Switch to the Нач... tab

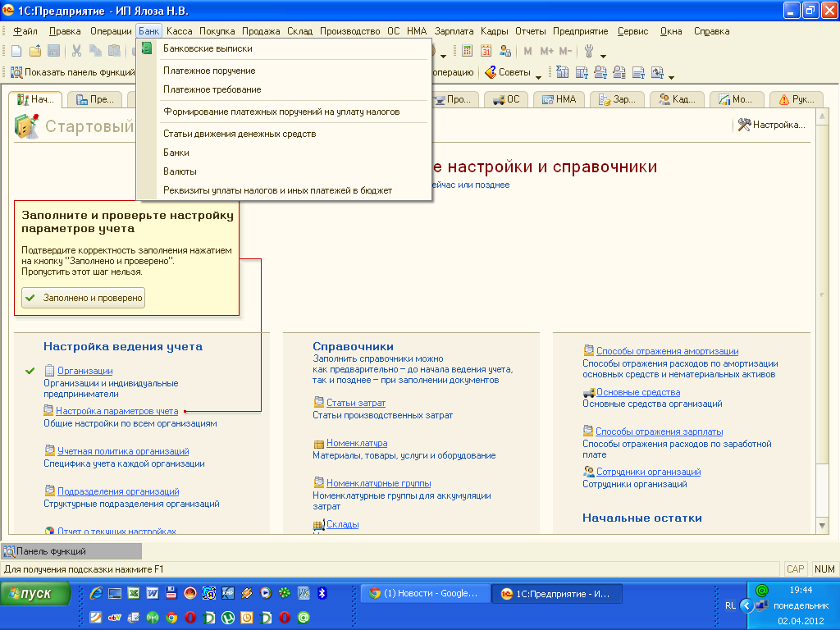point(35,99)
